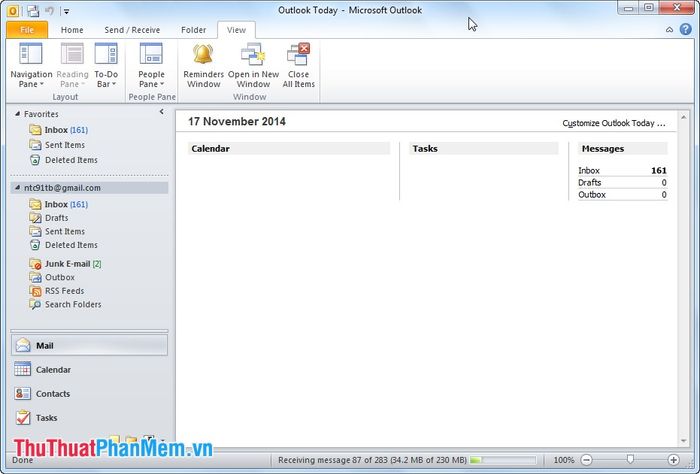Click the undo arrow in quick access toolbar

[x=50, y=11]
